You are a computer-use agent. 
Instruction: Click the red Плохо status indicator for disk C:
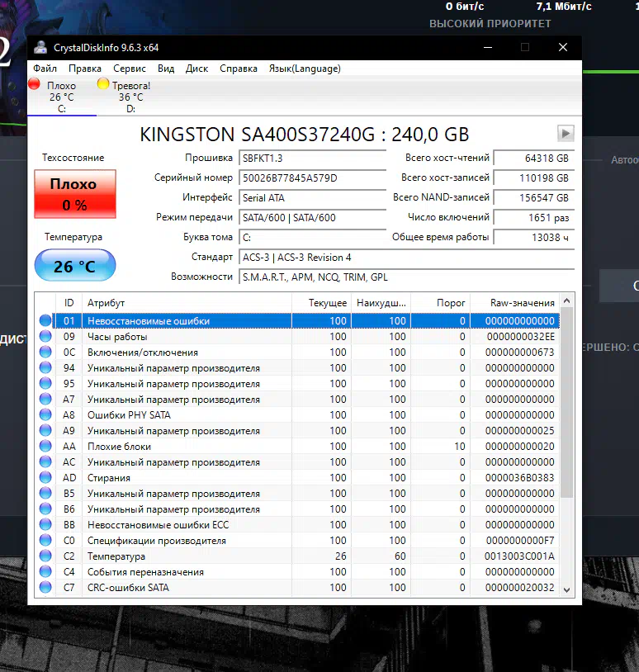(35, 83)
